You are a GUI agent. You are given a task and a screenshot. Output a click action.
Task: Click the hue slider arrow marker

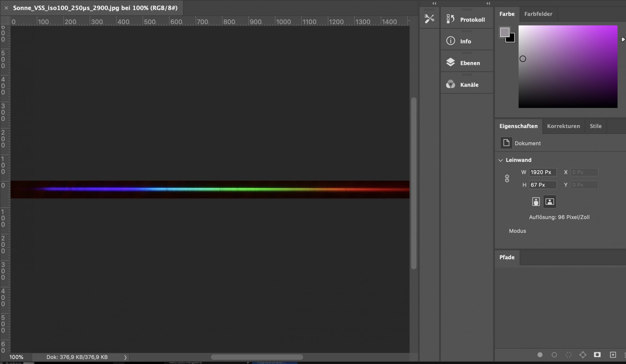[x=623, y=39]
